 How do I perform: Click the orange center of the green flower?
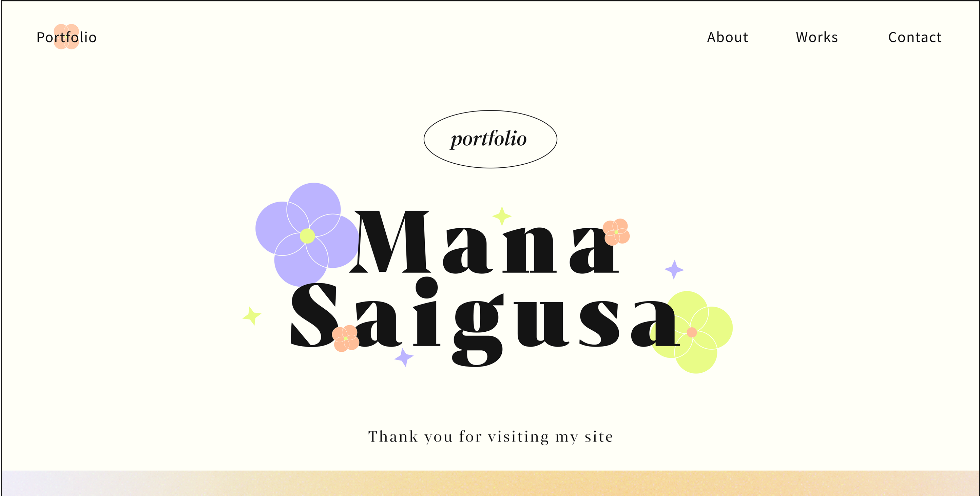coord(692,332)
